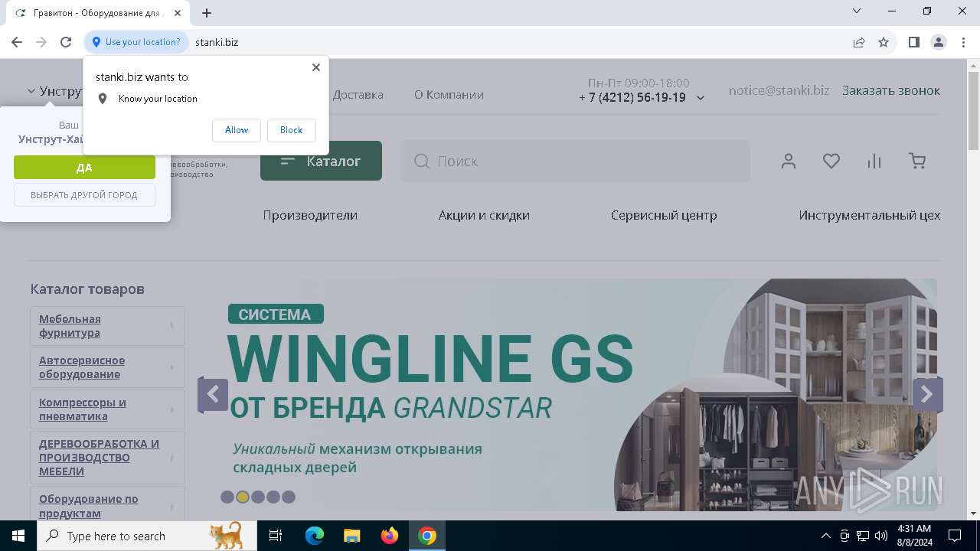Screen dimensions: 980x551
Task: Open the Акции и скидки menu item
Action: point(484,215)
